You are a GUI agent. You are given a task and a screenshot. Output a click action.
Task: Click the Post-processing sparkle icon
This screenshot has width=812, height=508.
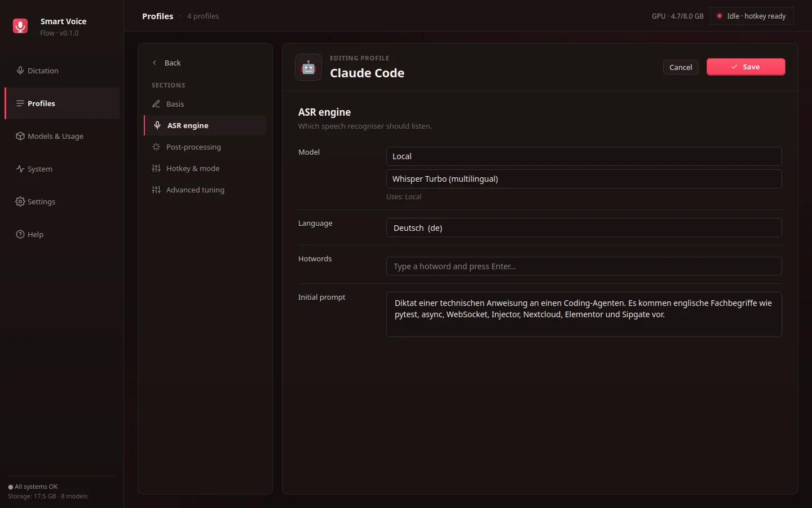(156, 147)
